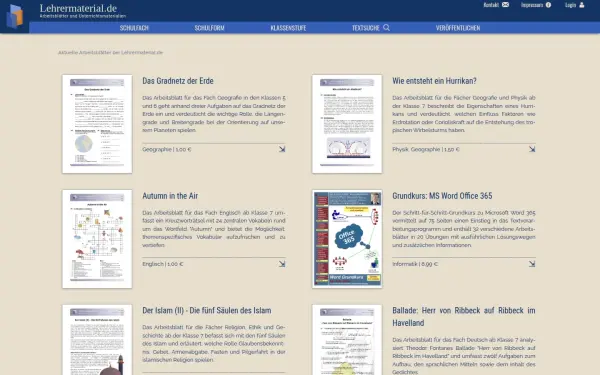Click the Impressum info icon
The width and height of the screenshot is (600, 375).
pyautogui.click(x=548, y=5)
